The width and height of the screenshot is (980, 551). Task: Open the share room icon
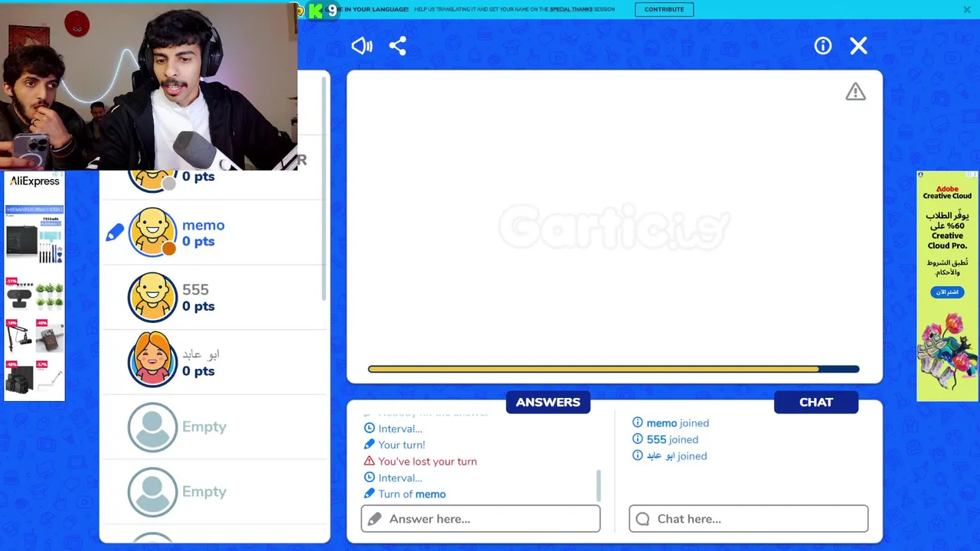pyautogui.click(x=397, y=46)
